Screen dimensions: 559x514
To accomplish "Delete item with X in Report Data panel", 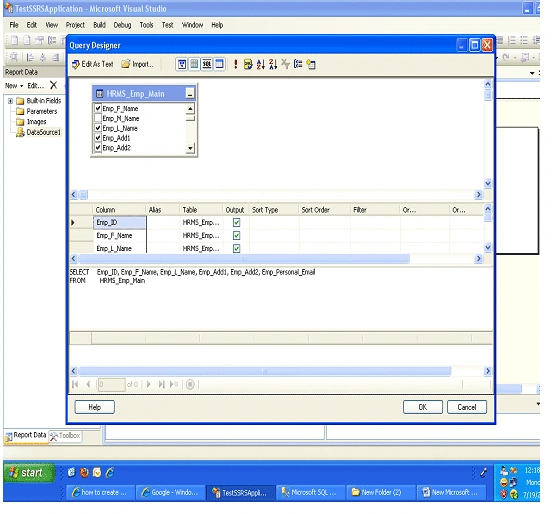I will pyautogui.click(x=53, y=85).
